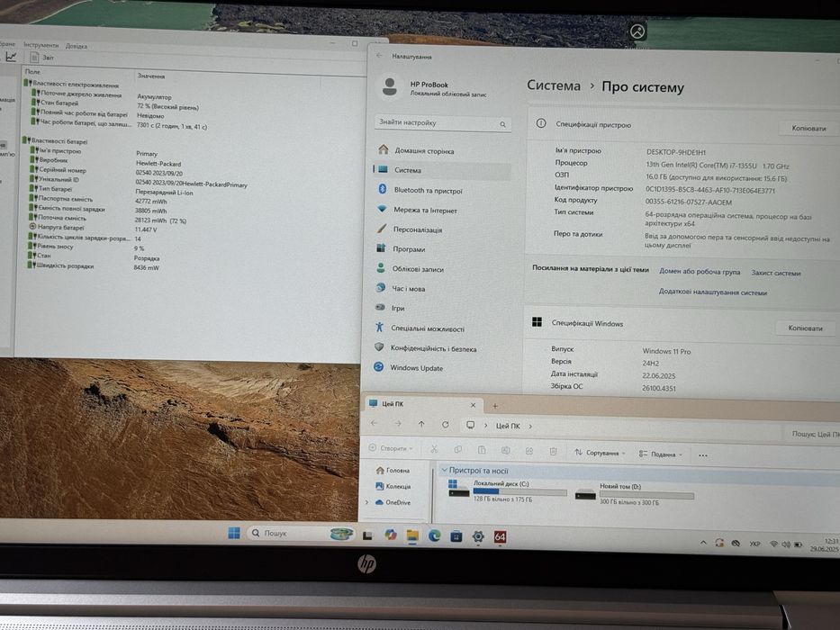Screen dimensions: 840x630
Task: Click search magnifier in Settings search box
Action: [x=502, y=124]
